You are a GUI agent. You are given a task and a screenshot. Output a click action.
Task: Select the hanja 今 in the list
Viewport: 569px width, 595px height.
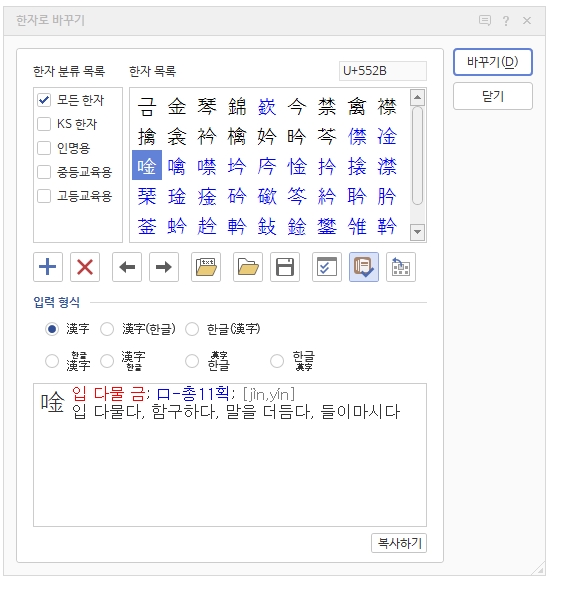coord(297,106)
